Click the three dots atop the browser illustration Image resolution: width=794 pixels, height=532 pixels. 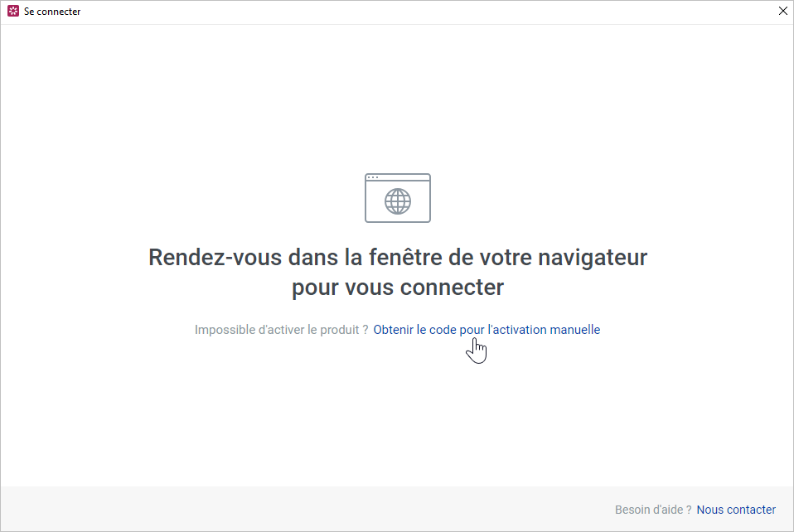click(x=373, y=177)
